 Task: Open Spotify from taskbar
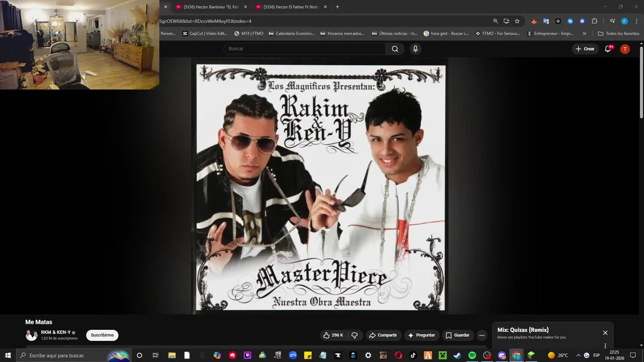[x=472, y=355]
